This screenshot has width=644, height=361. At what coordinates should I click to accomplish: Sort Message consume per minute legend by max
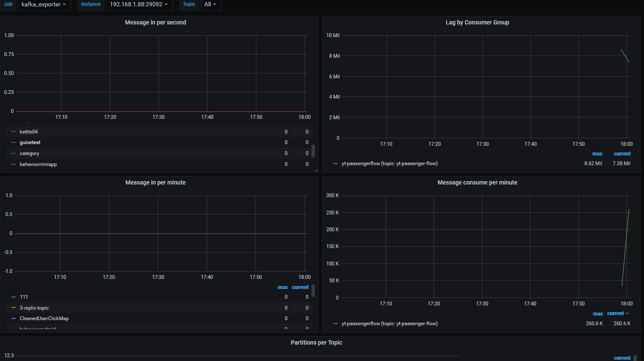[598, 314]
